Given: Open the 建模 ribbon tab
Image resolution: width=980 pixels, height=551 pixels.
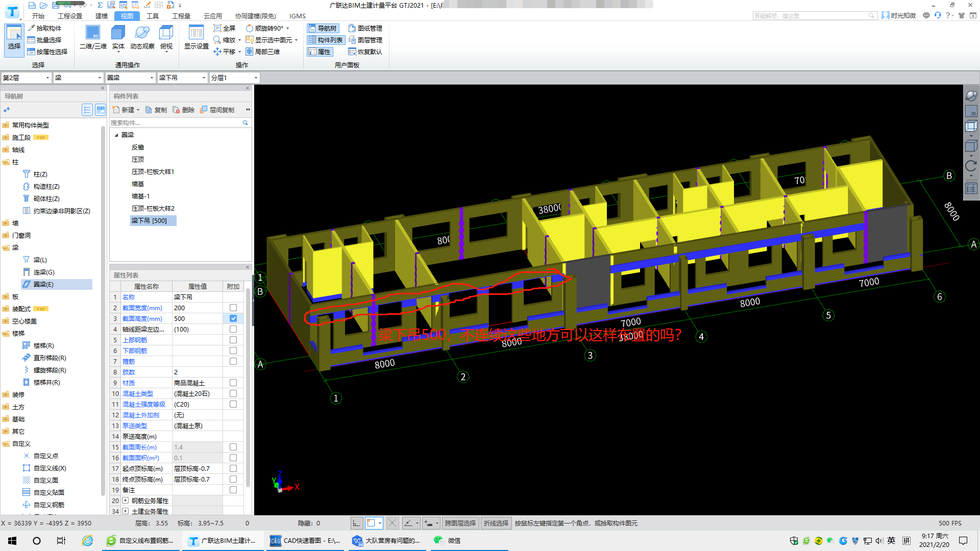Looking at the screenshot, I should pos(102,16).
